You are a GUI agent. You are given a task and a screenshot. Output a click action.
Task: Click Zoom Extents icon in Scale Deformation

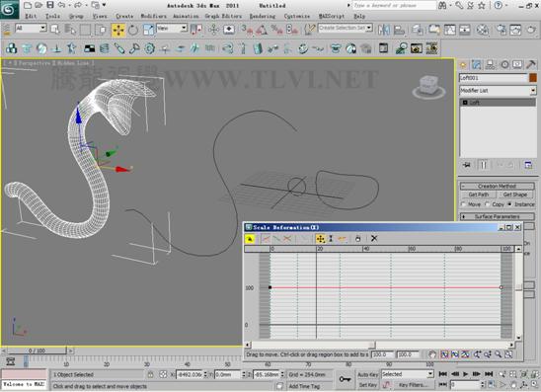coord(444,354)
